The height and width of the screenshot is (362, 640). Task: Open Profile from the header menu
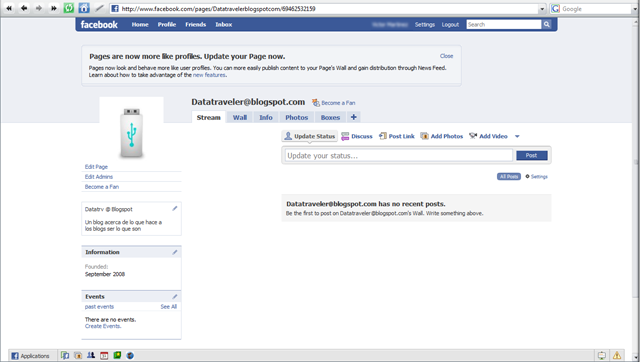(167, 24)
